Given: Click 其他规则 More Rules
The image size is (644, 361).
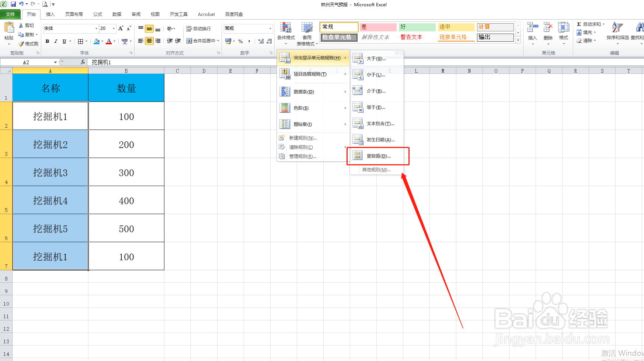Looking at the screenshot, I should (x=377, y=170).
